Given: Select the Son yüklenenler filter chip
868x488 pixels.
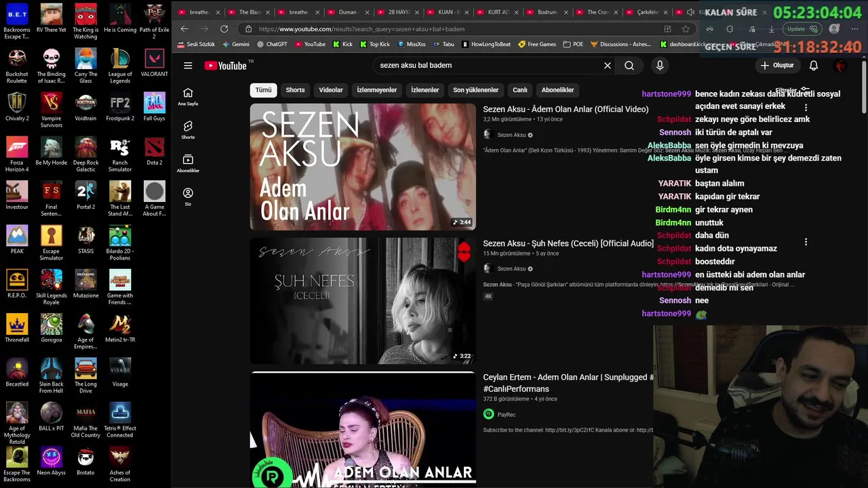Looking at the screenshot, I should pos(476,90).
